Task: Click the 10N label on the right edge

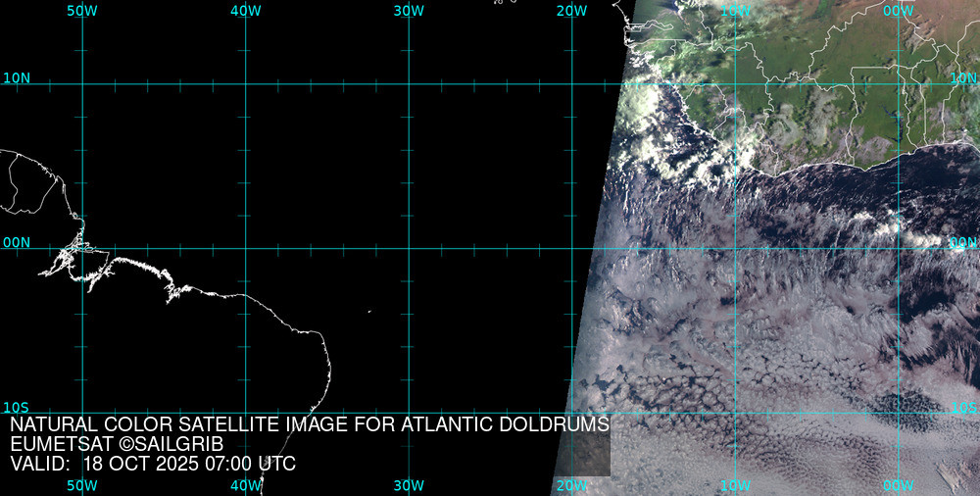Action: [963, 77]
